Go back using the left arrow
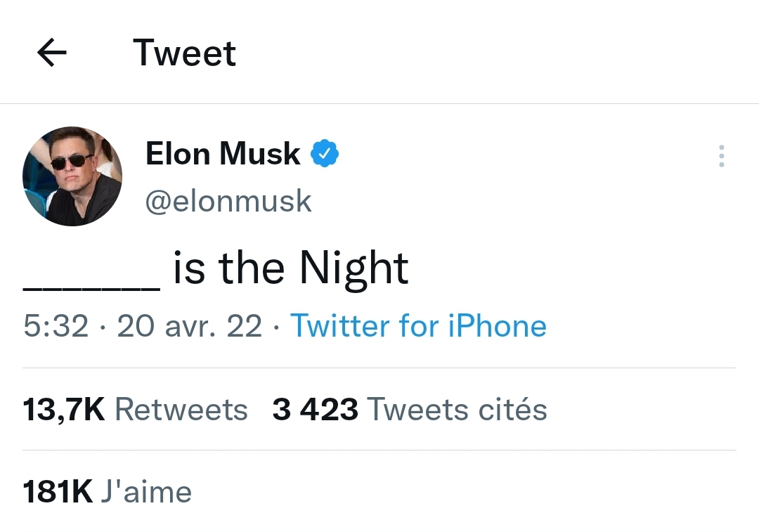The width and height of the screenshot is (759, 532). click(51, 53)
